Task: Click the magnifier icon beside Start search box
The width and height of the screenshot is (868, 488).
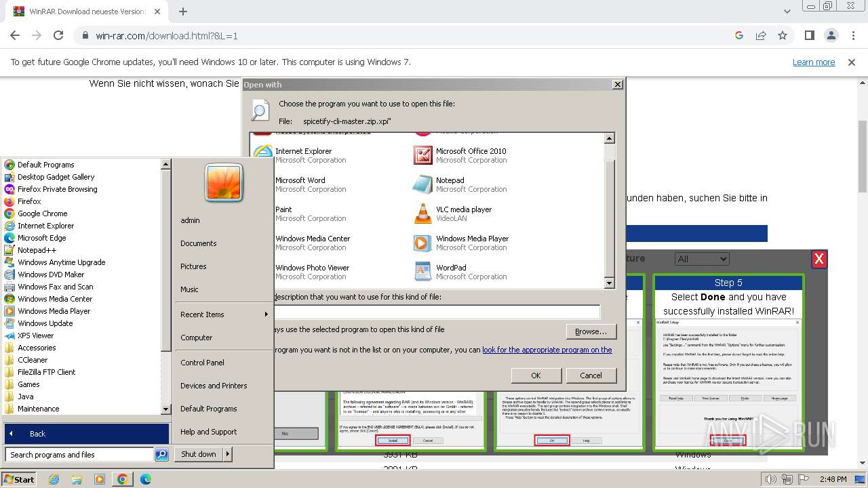Action: tap(161, 455)
